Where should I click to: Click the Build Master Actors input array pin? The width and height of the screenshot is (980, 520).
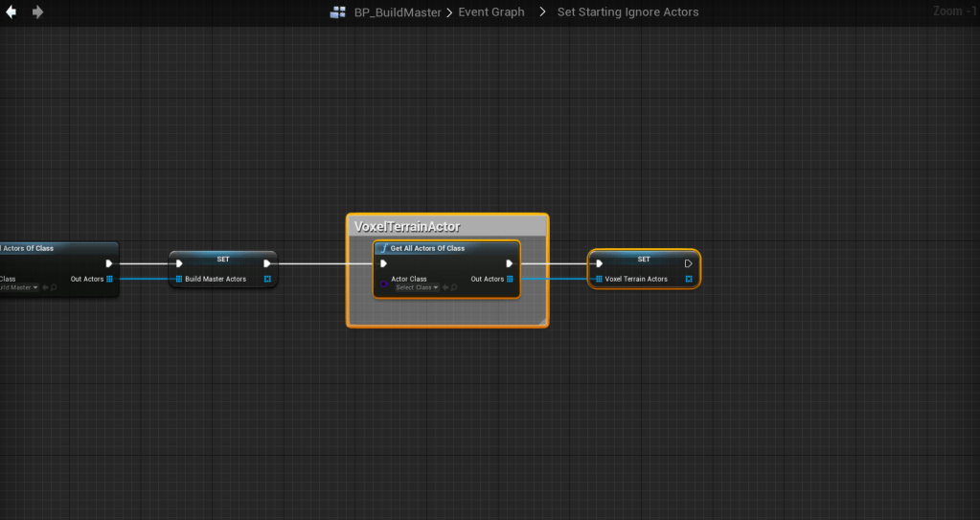point(178,279)
